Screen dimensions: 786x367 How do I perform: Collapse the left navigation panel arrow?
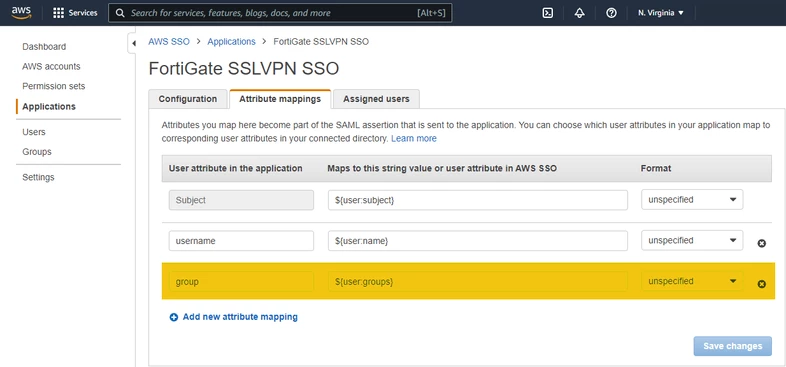133,44
